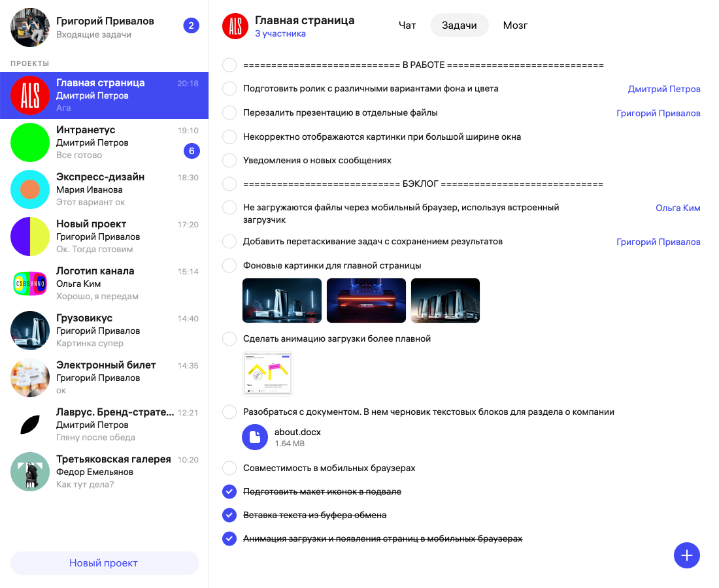Check task Перезалить презентацию в отдельные файлы
Screen dimensions: 719x588
click(229, 113)
